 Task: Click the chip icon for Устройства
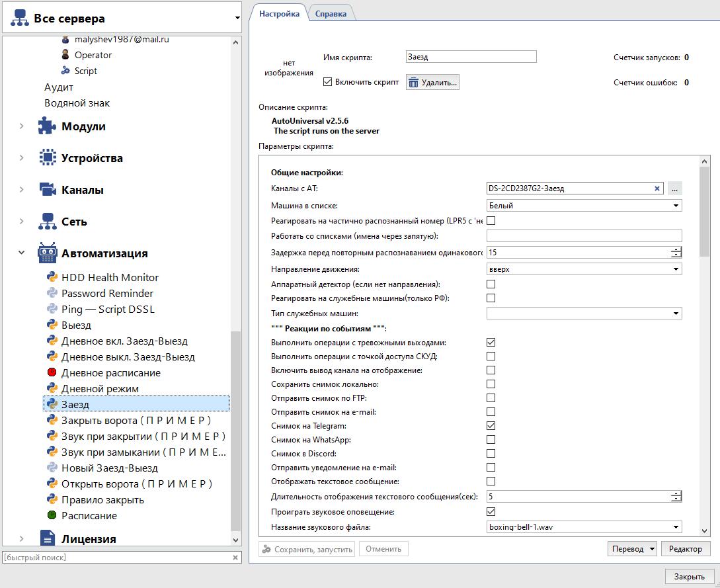pyautogui.click(x=48, y=158)
